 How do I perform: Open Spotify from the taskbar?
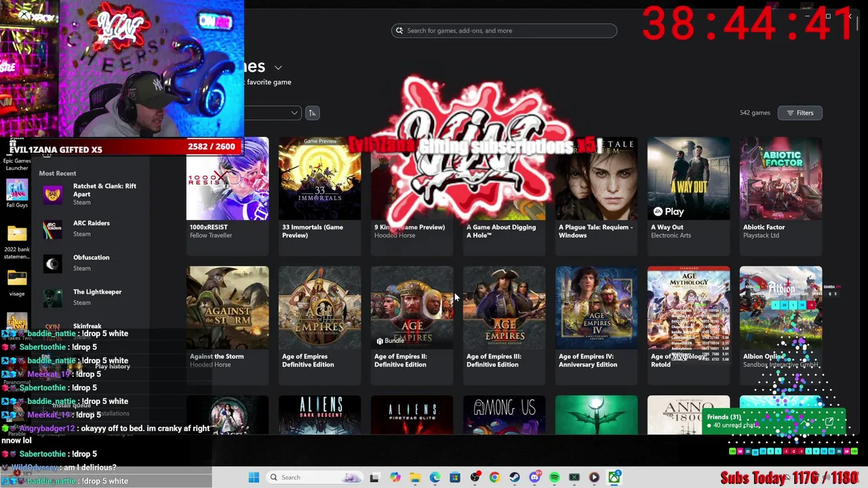(x=554, y=477)
